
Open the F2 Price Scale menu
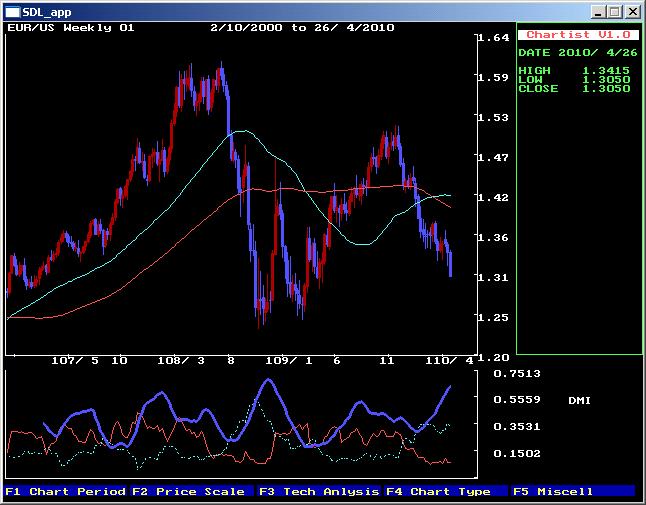click(x=192, y=491)
